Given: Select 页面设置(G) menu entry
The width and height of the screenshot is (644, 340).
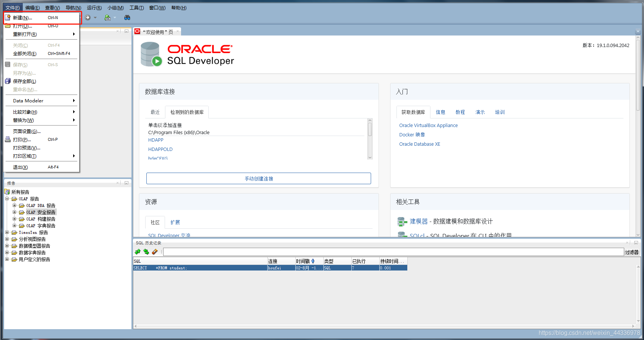Looking at the screenshot, I should point(41,131).
